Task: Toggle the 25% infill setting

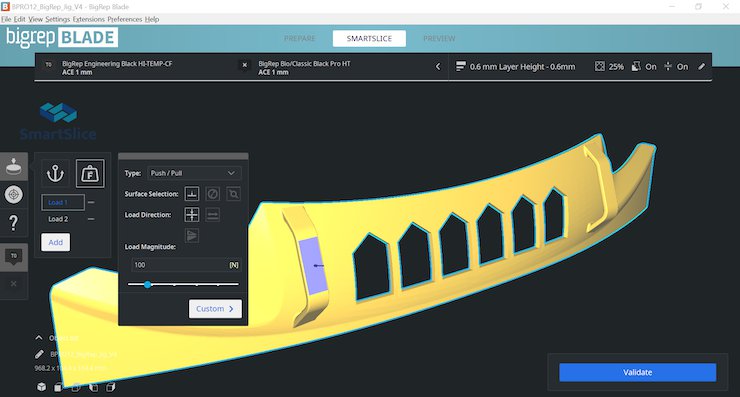Action: [x=609, y=67]
